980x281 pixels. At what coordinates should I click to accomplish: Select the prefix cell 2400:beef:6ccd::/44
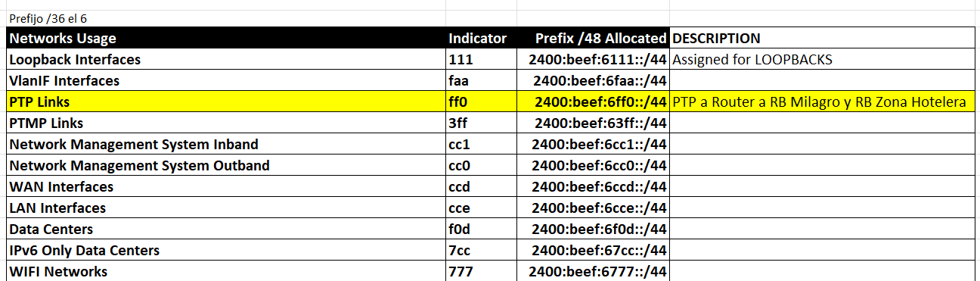(593, 186)
